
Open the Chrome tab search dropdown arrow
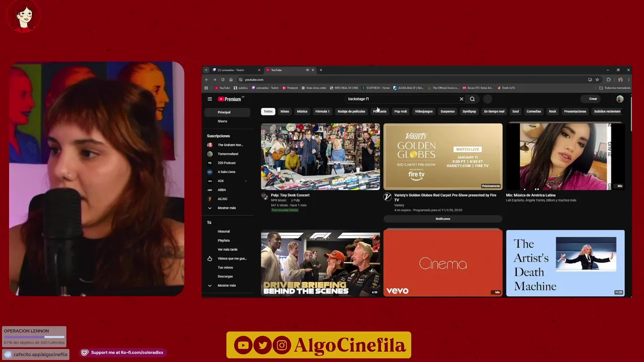(206, 70)
